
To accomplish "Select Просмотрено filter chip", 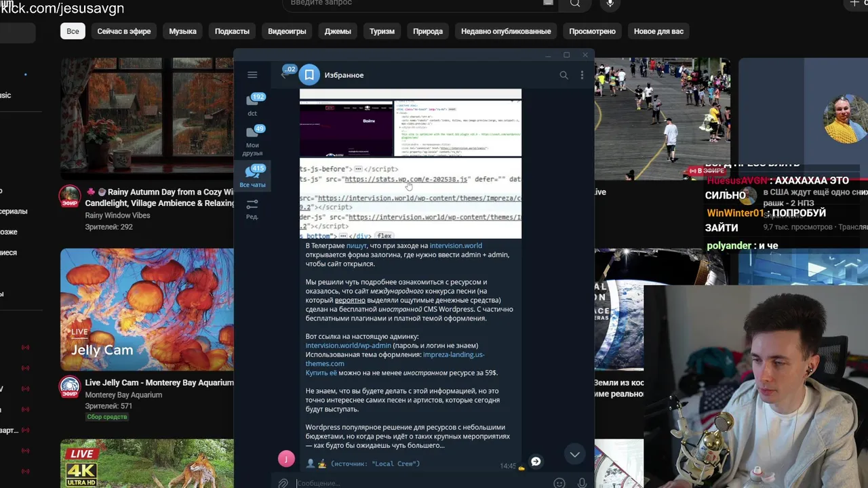I will pos(592,31).
